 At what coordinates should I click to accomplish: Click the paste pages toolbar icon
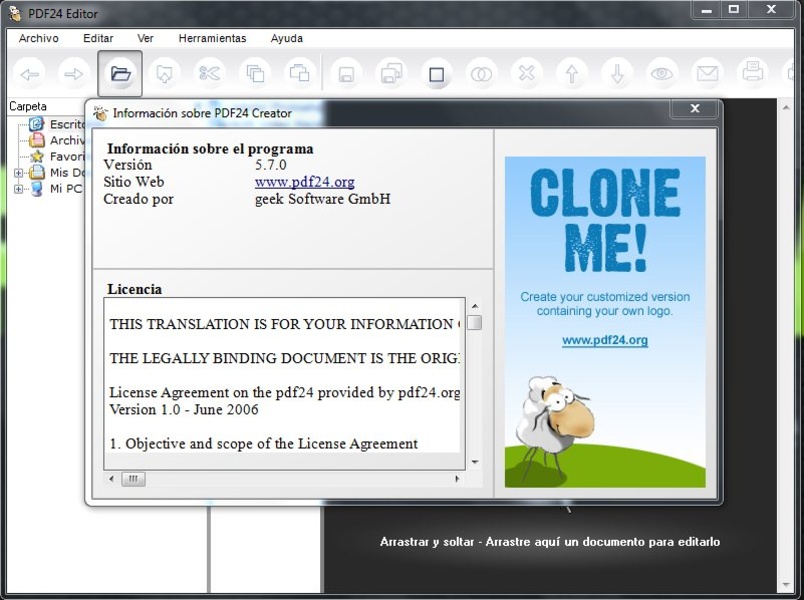click(300, 74)
